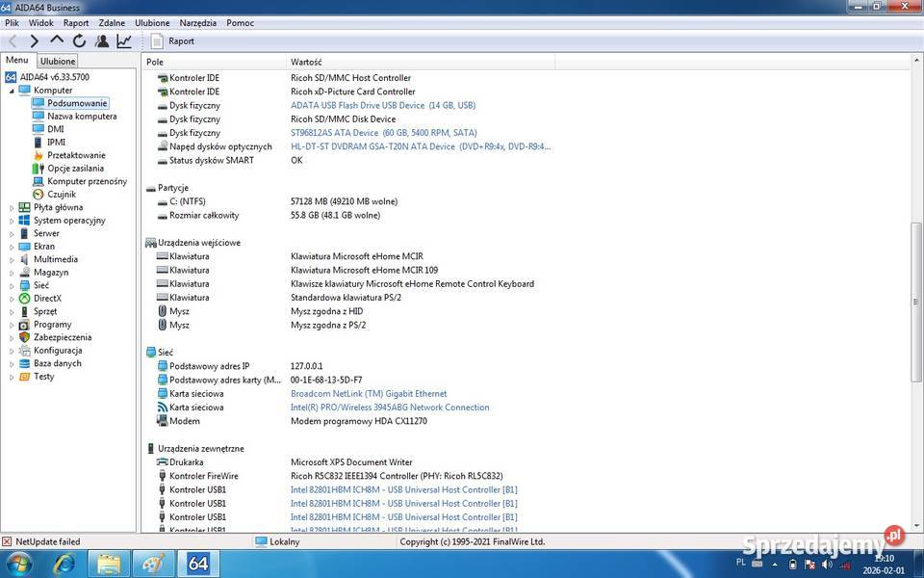The height and width of the screenshot is (578, 924).
Task: Open the Broadcom NetLink Gigabit Ethernet link
Action: [x=369, y=393]
